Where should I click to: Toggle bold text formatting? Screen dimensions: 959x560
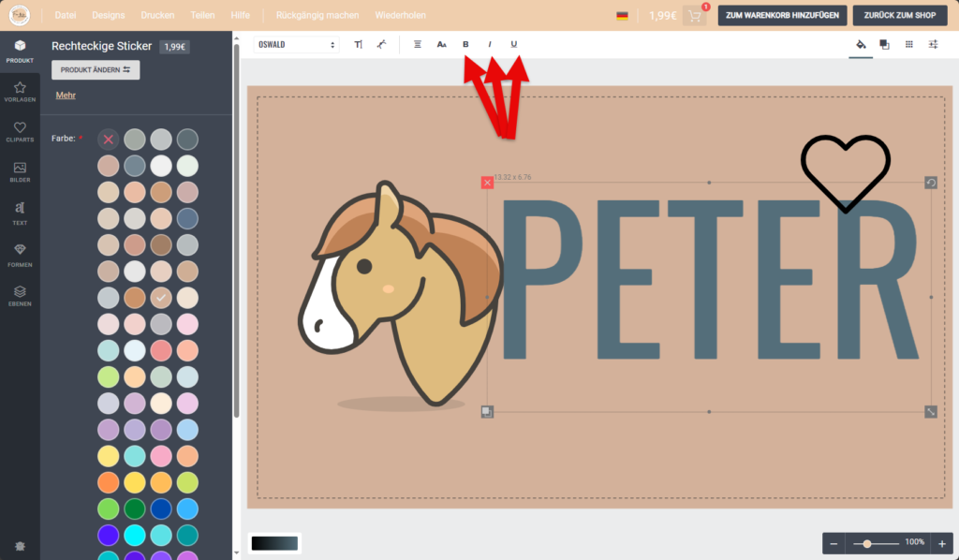(x=466, y=45)
